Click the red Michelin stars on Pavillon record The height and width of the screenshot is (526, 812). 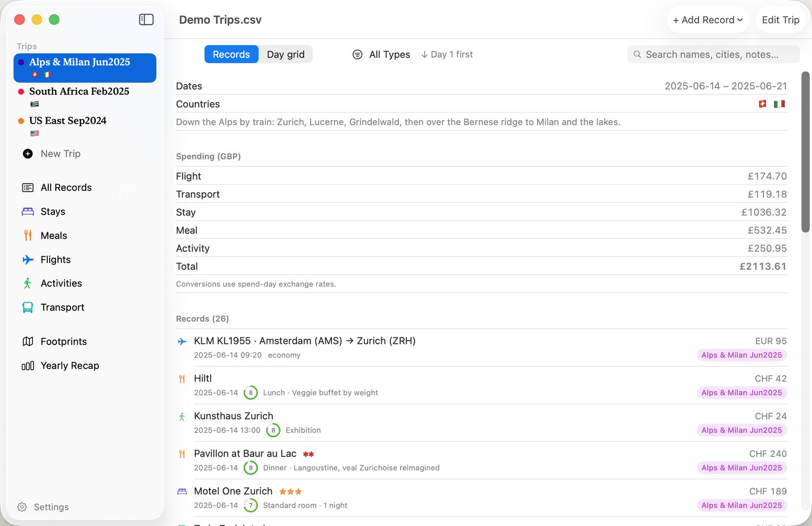(309, 454)
